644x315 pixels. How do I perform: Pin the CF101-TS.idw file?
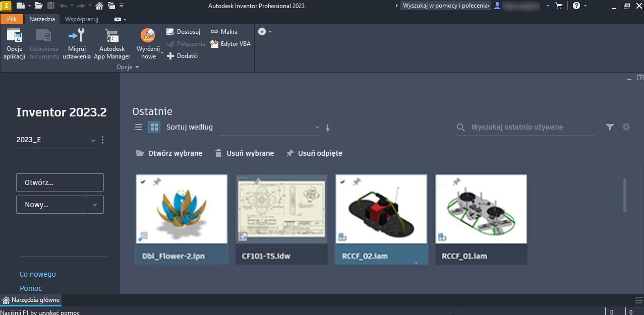[257, 181]
